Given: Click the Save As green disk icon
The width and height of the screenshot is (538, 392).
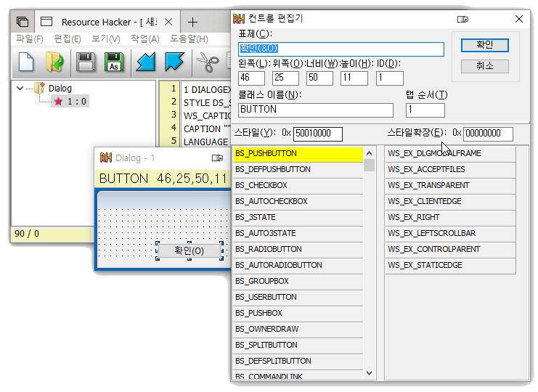Looking at the screenshot, I should 114,62.
